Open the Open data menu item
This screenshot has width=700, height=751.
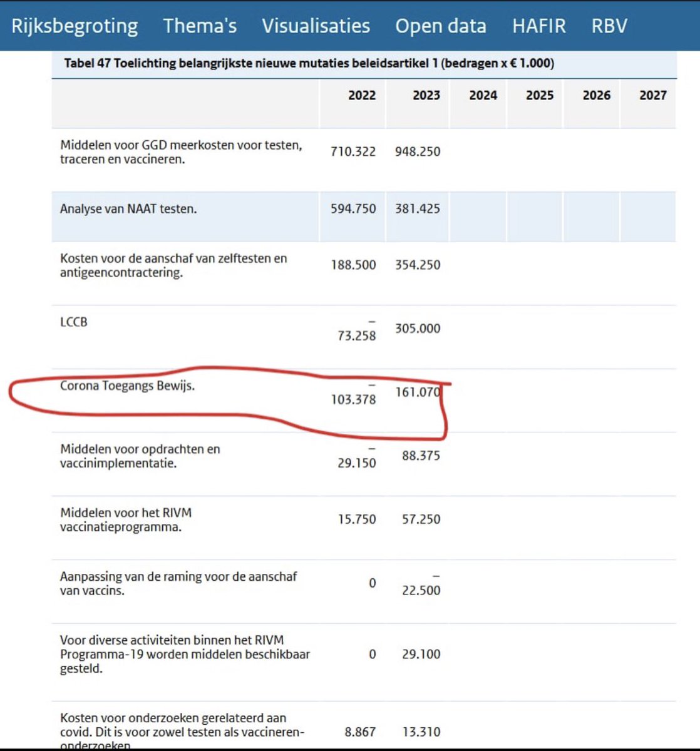[440, 26]
